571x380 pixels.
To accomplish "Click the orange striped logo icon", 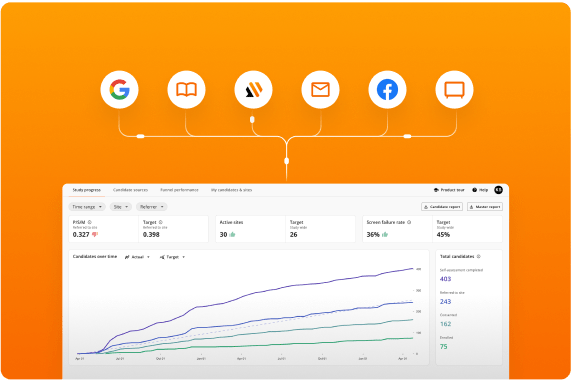I will pos(253,90).
